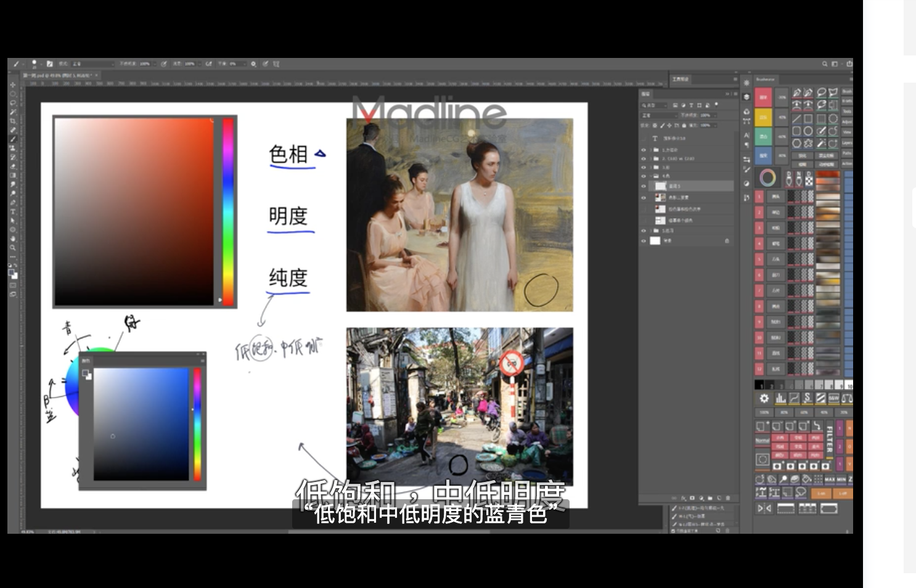
Task: Select the Lasso tool
Action: click(13, 103)
